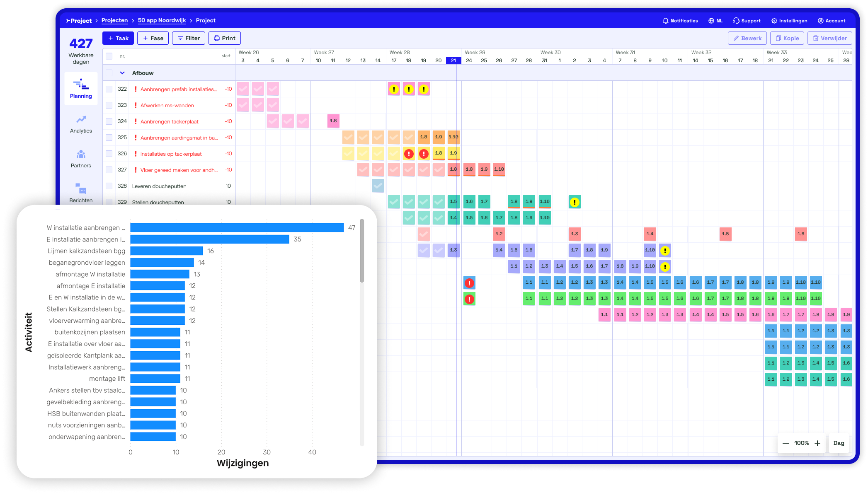This screenshot has width=868, height=495.
Task: Click the 100% zoom level value
Action: 801,443
